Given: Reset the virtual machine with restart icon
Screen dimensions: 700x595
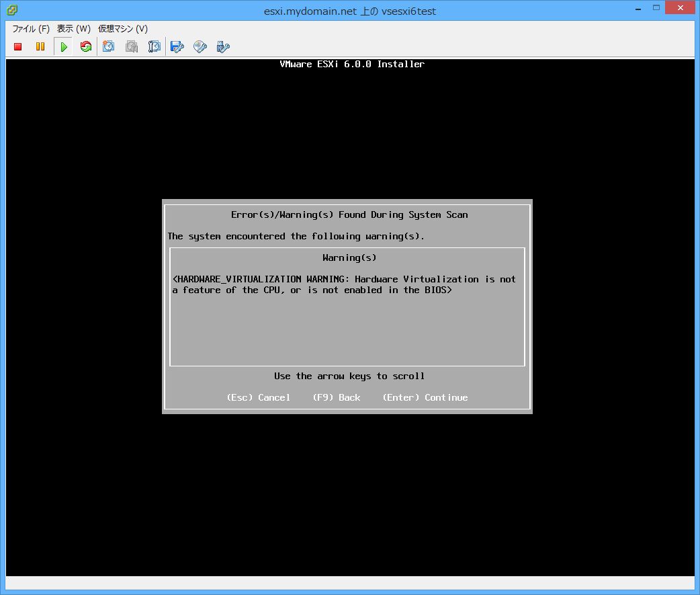Looking at the screenshot, I should pyautogui.click(x=86, y=46).
